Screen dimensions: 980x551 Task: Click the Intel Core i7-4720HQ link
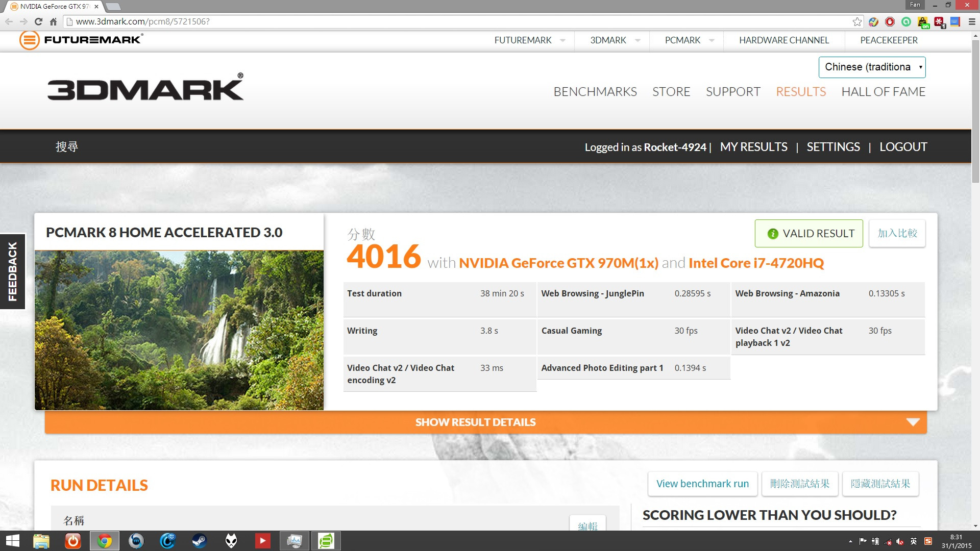[756, 263]
